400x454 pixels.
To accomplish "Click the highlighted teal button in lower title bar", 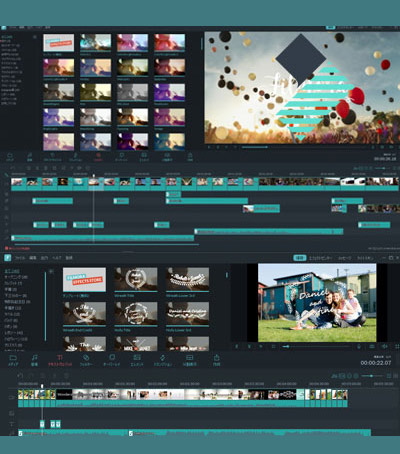I will coord(300,258).
